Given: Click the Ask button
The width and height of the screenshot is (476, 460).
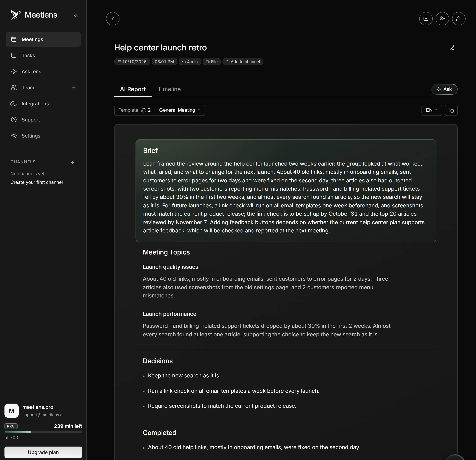Looking at the screenshot, I should click(444, 89).
